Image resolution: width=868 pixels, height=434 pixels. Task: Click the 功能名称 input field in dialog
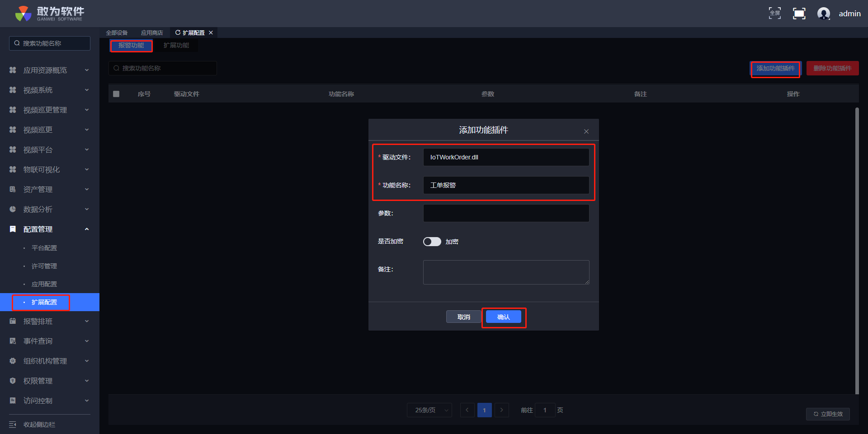point(506,185)
